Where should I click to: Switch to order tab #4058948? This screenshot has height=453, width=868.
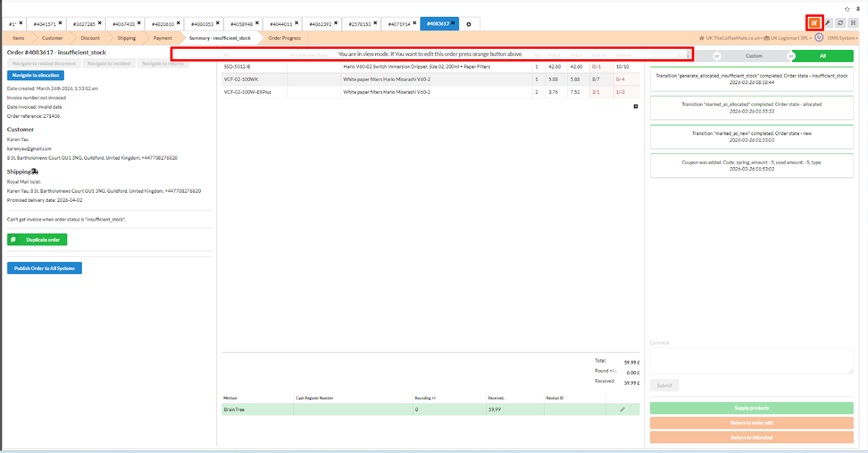[x=241, y=24]
